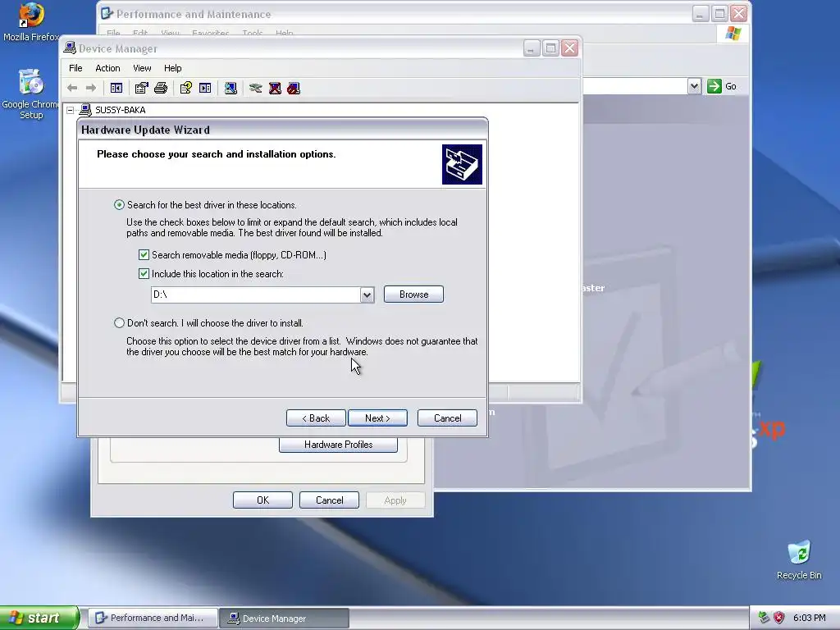Click OK in the System Properties dialog
840x630 pixels.
pyautogui.click(x=262, y=500)
